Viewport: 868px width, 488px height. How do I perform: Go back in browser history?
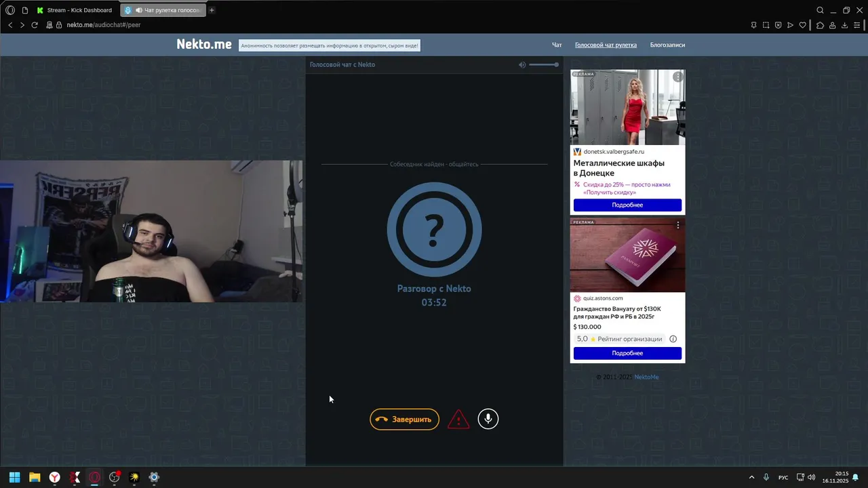coord(10,25)
